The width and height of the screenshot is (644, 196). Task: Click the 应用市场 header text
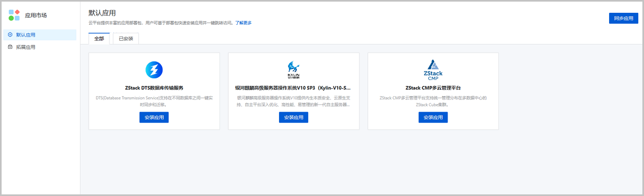(x=36, y=16)
